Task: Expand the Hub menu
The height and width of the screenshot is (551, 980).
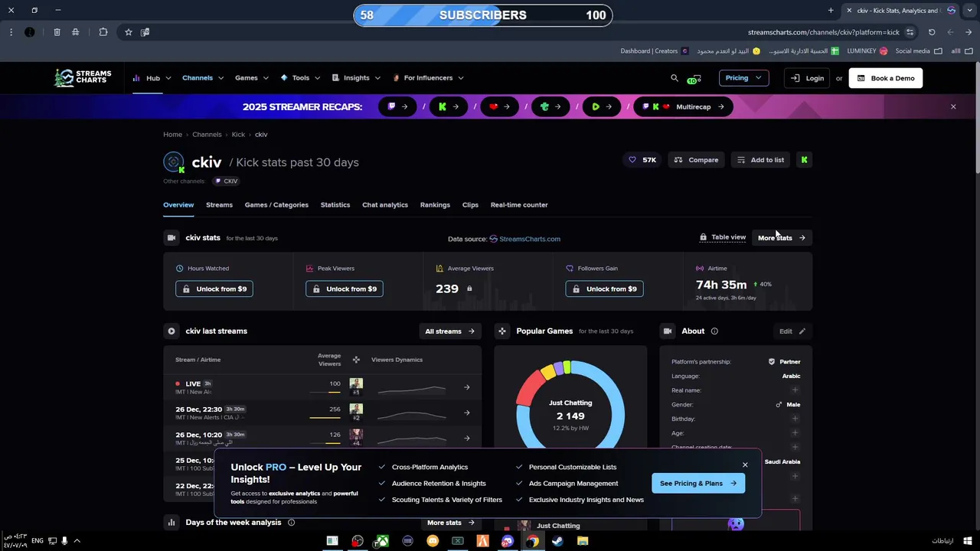Action: click(152, 78)
